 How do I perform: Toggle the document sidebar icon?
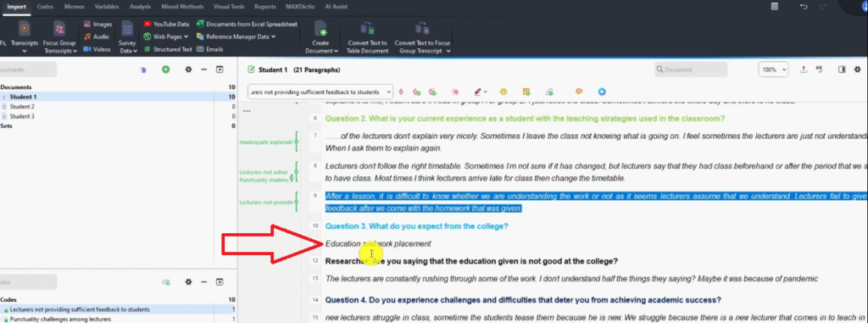click(x=842, y=70)
